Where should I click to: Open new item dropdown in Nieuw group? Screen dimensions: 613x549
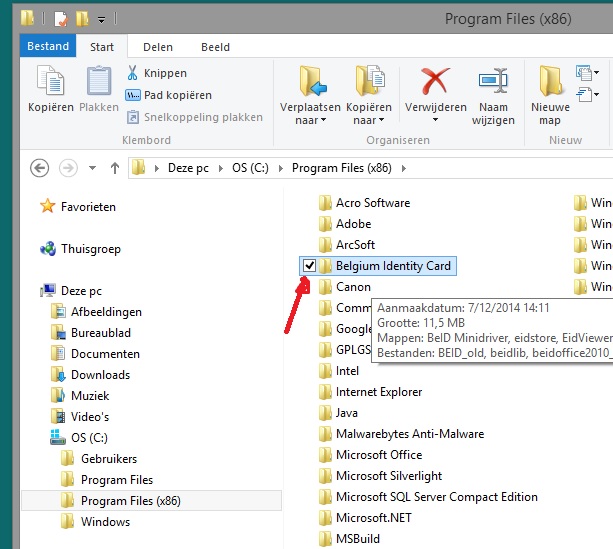point(588,73)
